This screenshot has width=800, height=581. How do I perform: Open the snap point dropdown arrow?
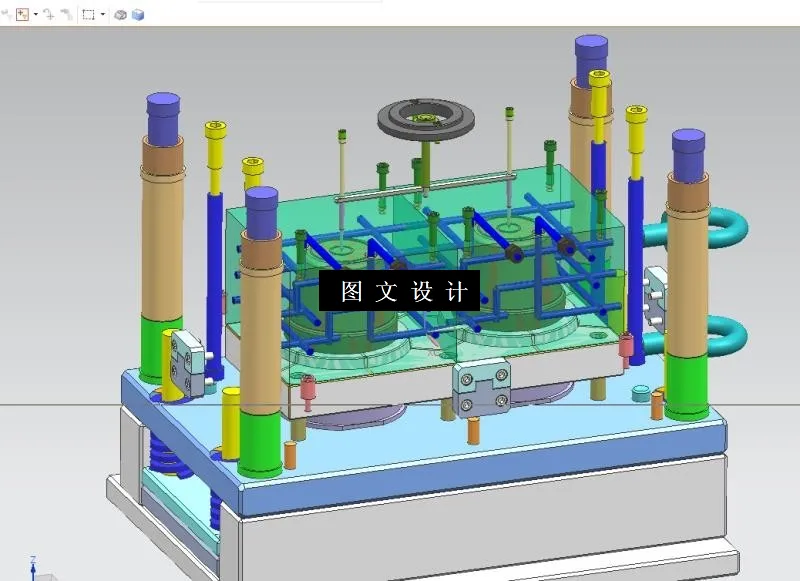tap(35, 14)
